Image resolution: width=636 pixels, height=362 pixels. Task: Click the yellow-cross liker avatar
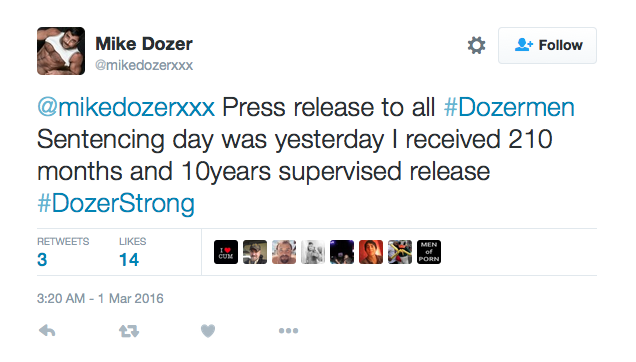[400, 252]
